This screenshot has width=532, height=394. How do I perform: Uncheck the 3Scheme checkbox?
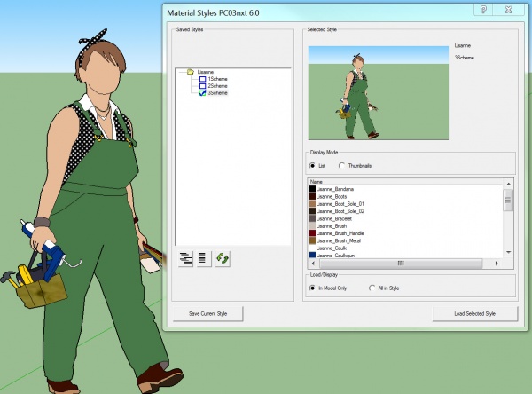202,93
